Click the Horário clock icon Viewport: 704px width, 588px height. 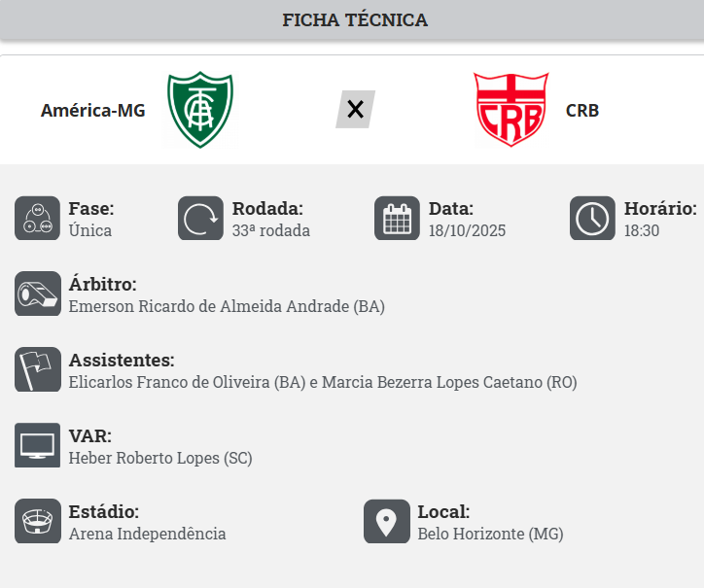click(x=592, y=219)
